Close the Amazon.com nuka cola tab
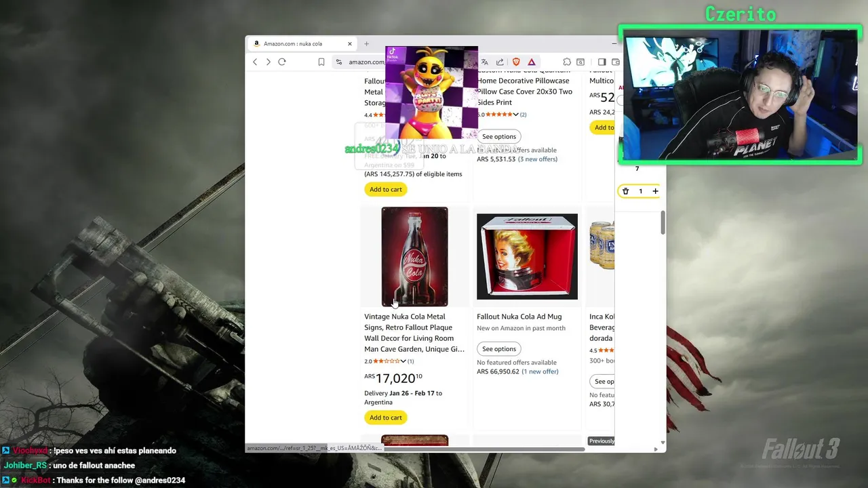 351,43
